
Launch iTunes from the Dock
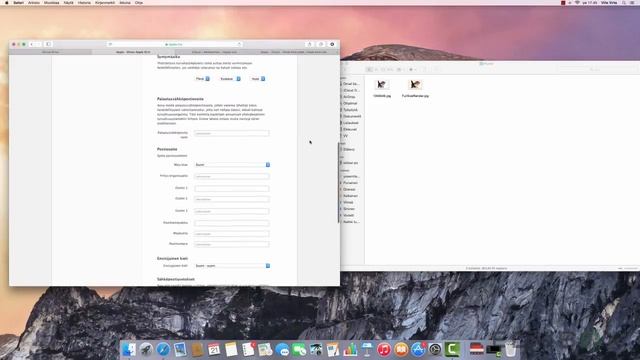tap(384, 350)
